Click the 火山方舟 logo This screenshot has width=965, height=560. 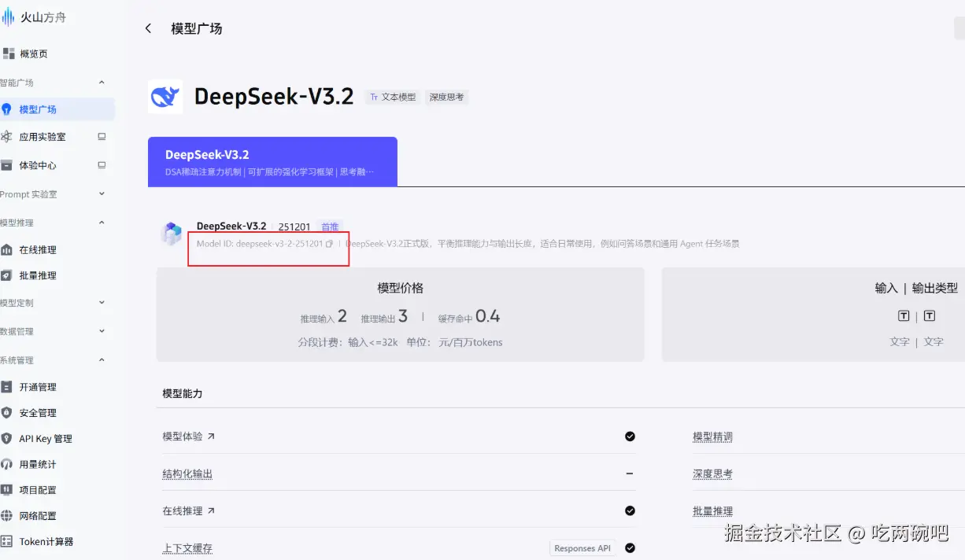point(34,17)
